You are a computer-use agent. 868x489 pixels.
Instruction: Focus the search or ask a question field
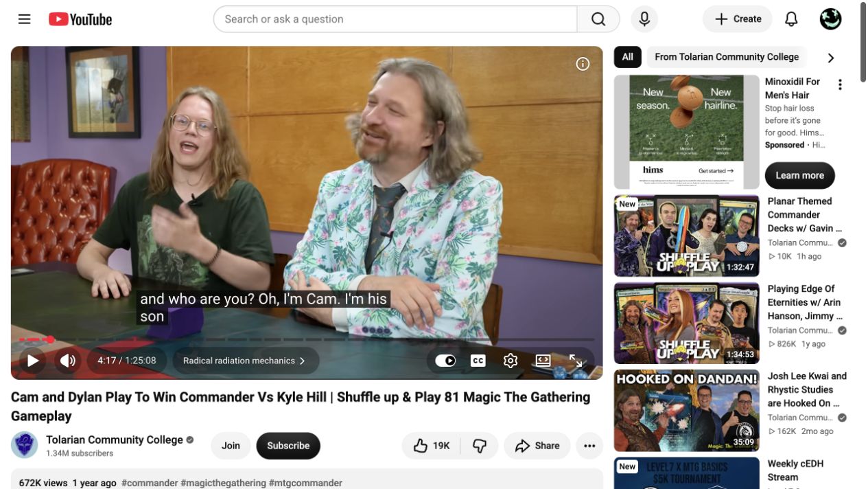(x=395, y=19)
